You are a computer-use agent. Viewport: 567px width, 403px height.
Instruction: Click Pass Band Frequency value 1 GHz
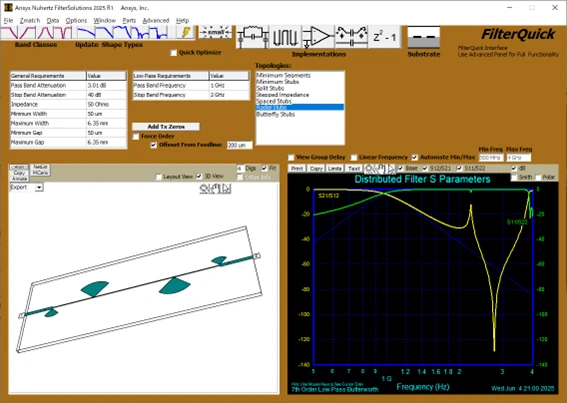[229, 85]
